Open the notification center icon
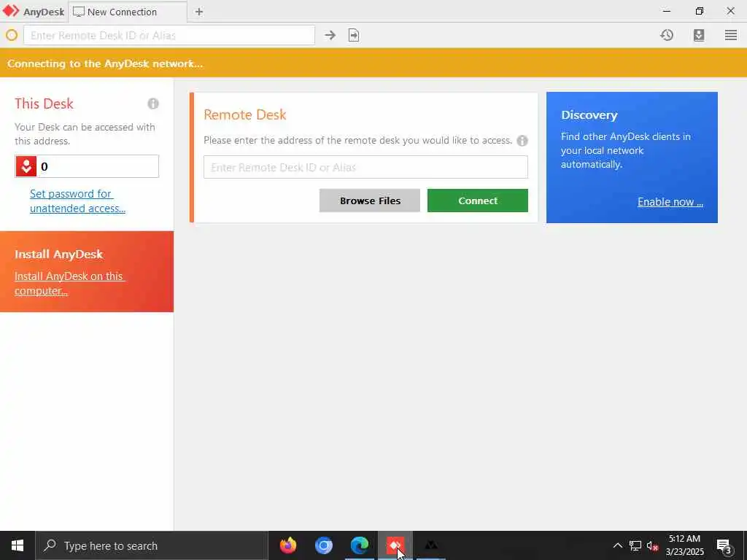 point(724,546)
